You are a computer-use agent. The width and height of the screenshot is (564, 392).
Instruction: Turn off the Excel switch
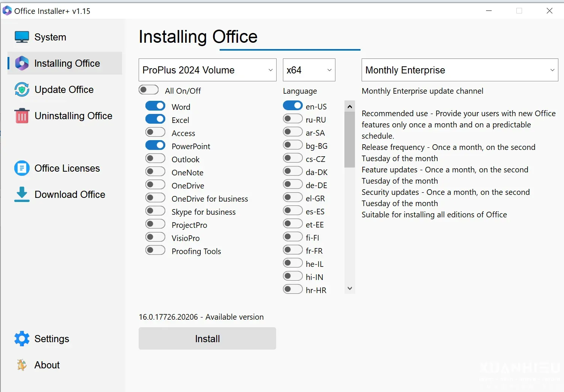coord(155,119)
